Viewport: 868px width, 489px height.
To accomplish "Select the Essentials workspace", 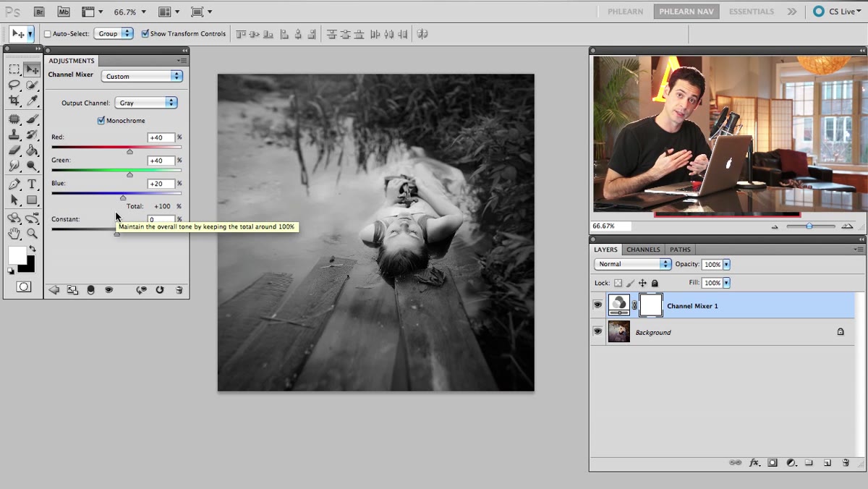I will tap(752, 12).
